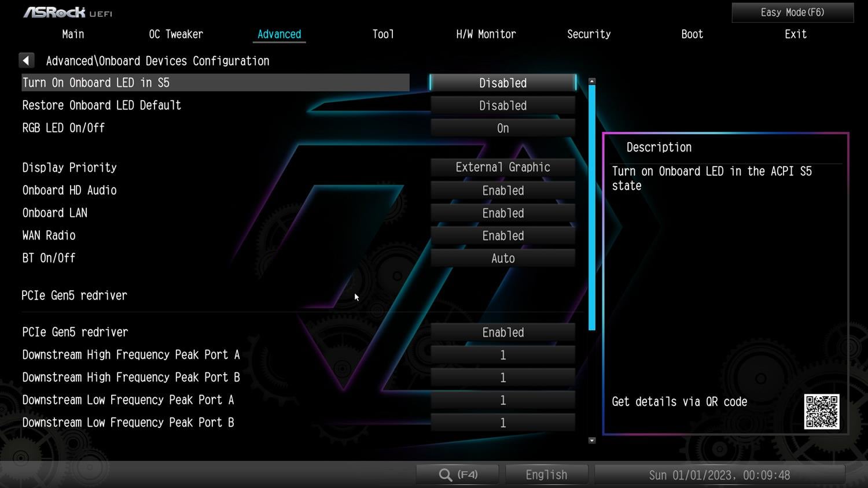The width and height of the screenshot is (868, 488).
Task: Expand Downstream High Frequency Peak Port A value
Action: [502, 355]
